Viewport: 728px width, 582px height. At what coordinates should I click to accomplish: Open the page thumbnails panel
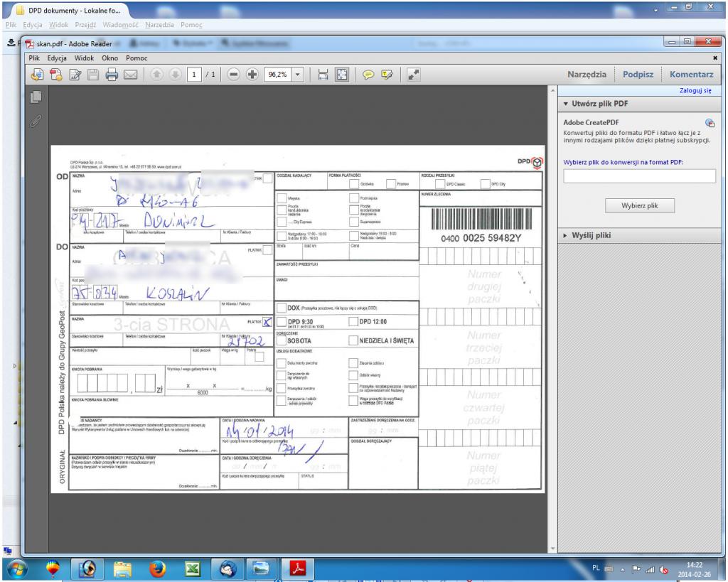tap(36, 97)
